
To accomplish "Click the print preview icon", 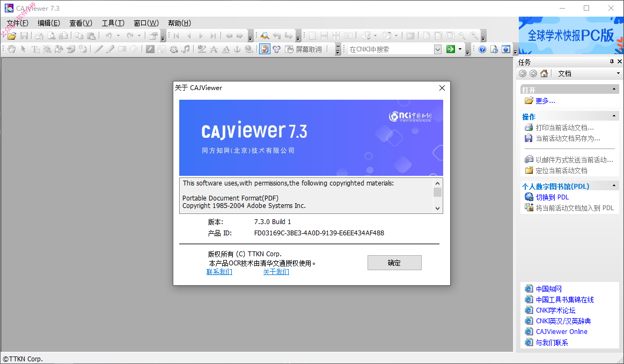I will tap(52, 36).
